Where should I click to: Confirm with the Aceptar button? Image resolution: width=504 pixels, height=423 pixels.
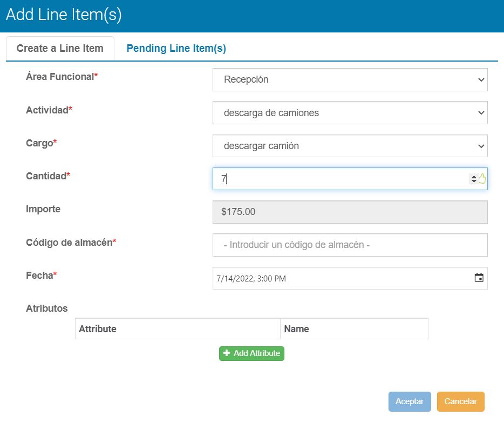[410, 401]
